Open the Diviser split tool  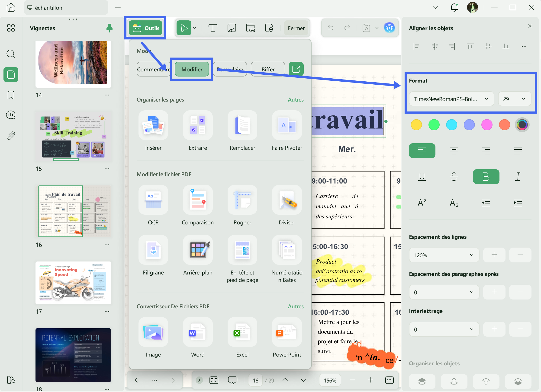287,200
